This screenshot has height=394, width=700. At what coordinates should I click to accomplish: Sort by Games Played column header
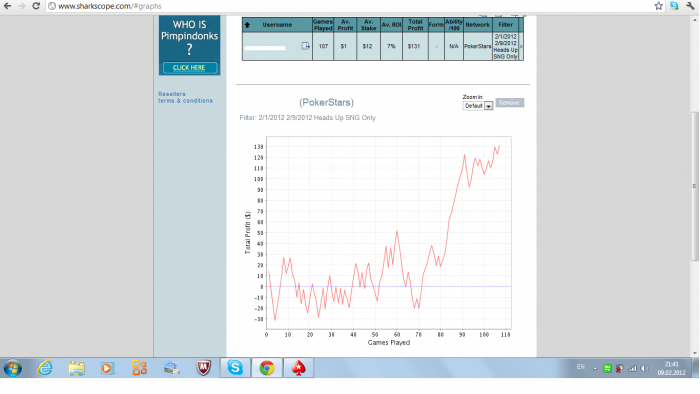tap(323, 25)
